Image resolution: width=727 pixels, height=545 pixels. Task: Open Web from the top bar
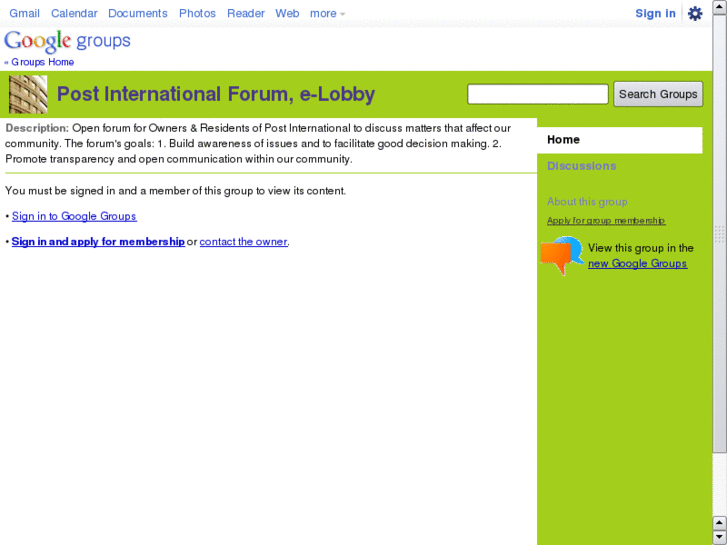[287, 13]
